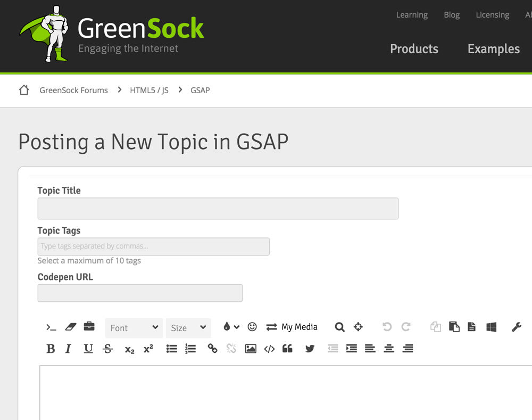
Task: Click the GreenSock logo
Action: [x=112, y=34]
